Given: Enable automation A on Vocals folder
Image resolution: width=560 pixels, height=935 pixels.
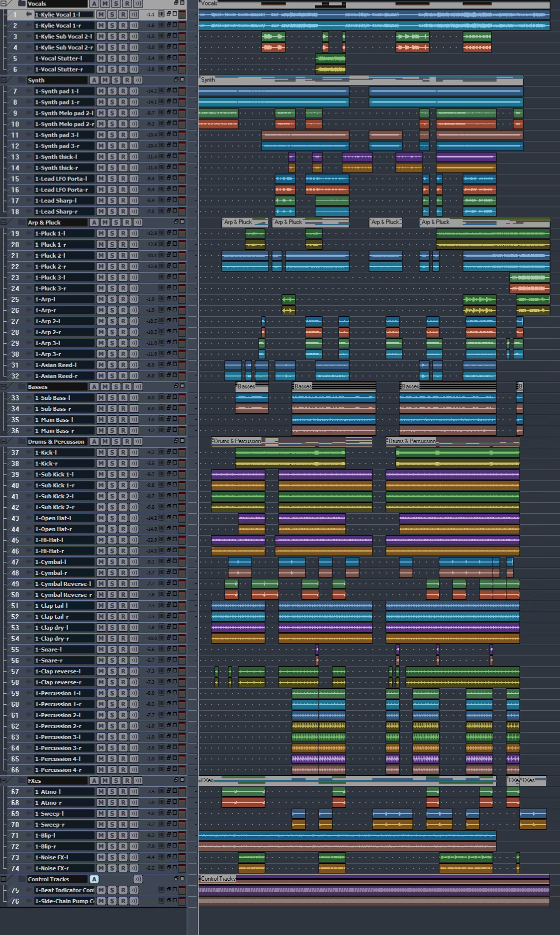Looking at the screenshot, I should pos(94,3).
